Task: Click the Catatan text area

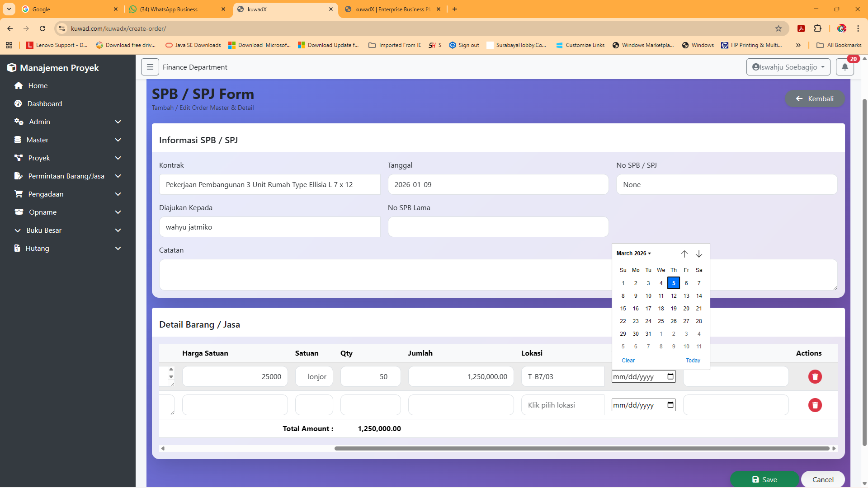Action: 498,275
